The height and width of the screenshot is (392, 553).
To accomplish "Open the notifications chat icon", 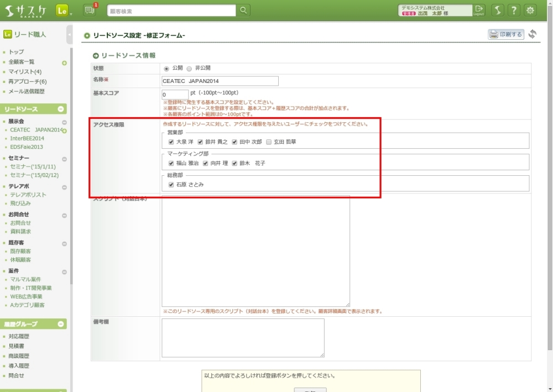I will 90,10.
